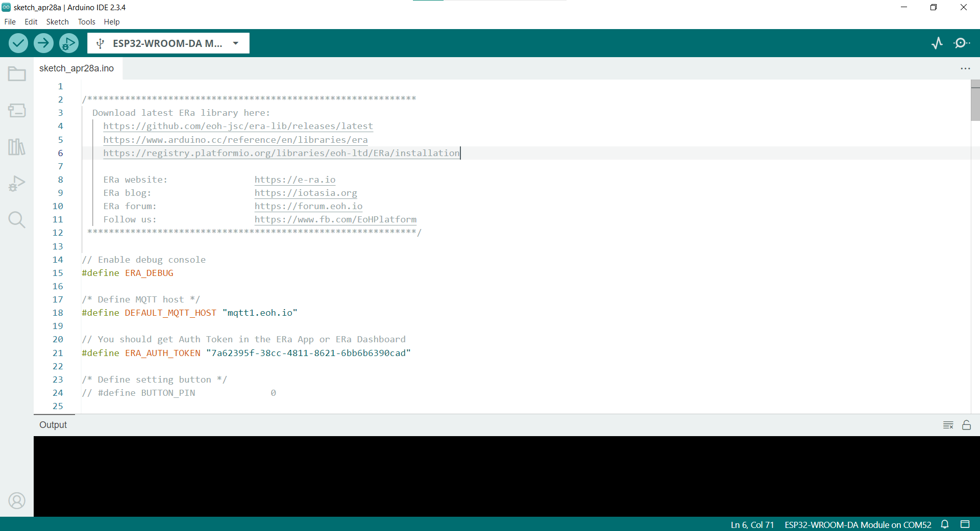The height and width of the screenshot is (531, 980).
Task: Open the Tools menu
Action: (86, 22)
